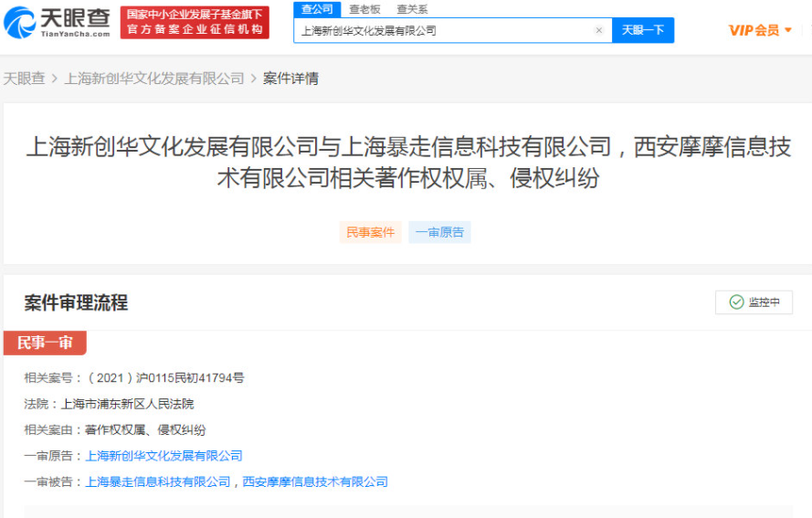Viewport: 812px width, 518px height.
Task: Open defendant link 上海暴走信息科技有限公司
Action: click(158, 481)
